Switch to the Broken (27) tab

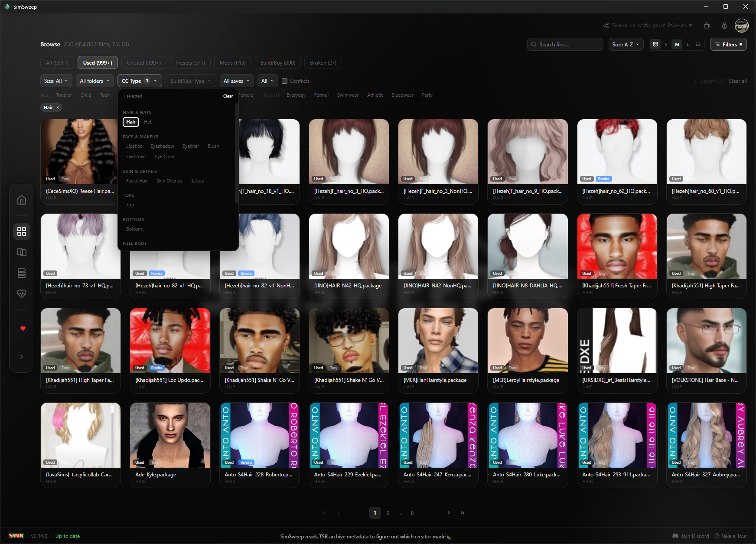point(323,63)
